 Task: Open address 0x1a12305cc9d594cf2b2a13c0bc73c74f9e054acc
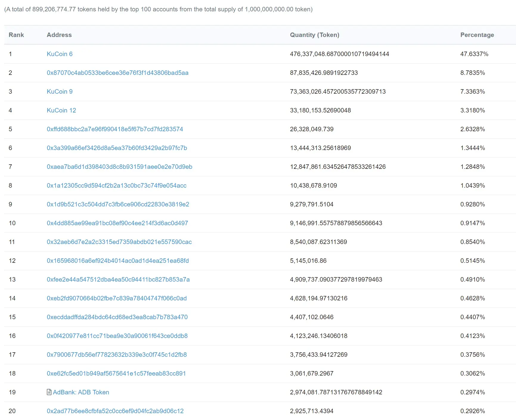[117, 186]
